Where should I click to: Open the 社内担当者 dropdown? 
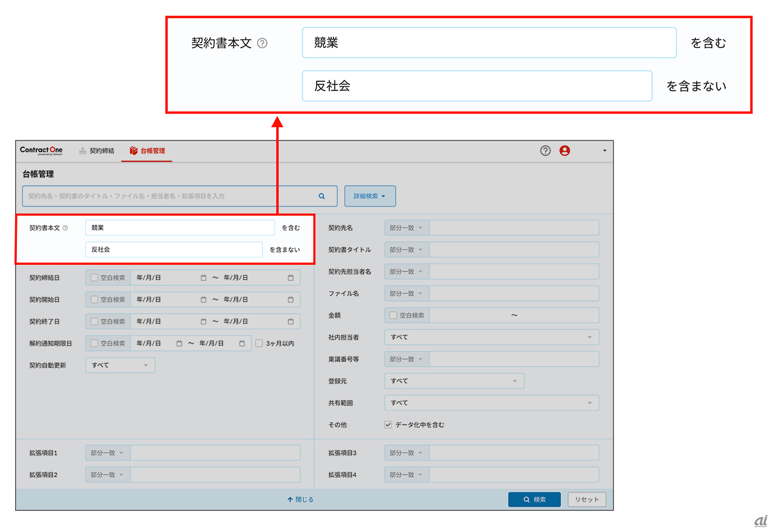(x=491, y=337)
